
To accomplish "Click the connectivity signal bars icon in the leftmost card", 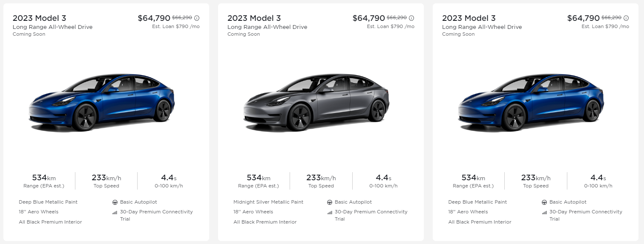I will (x=115, y=212).
